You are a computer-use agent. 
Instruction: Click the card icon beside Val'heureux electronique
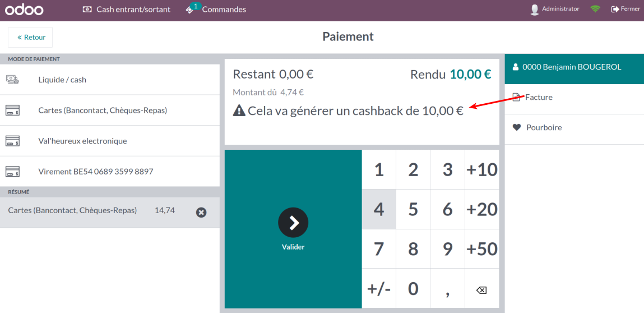click(x=12, y=141)
